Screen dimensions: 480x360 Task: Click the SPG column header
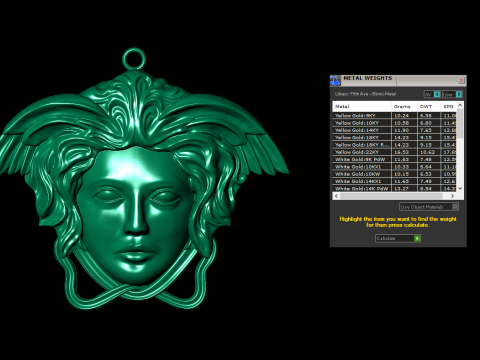tap(449, 106)
